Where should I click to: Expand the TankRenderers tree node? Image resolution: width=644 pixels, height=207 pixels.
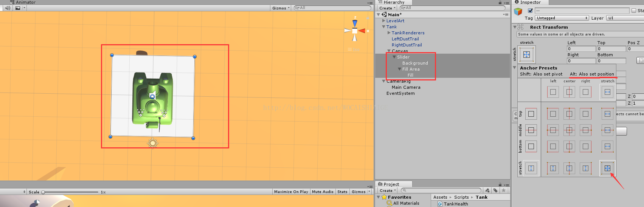(389, 33)
